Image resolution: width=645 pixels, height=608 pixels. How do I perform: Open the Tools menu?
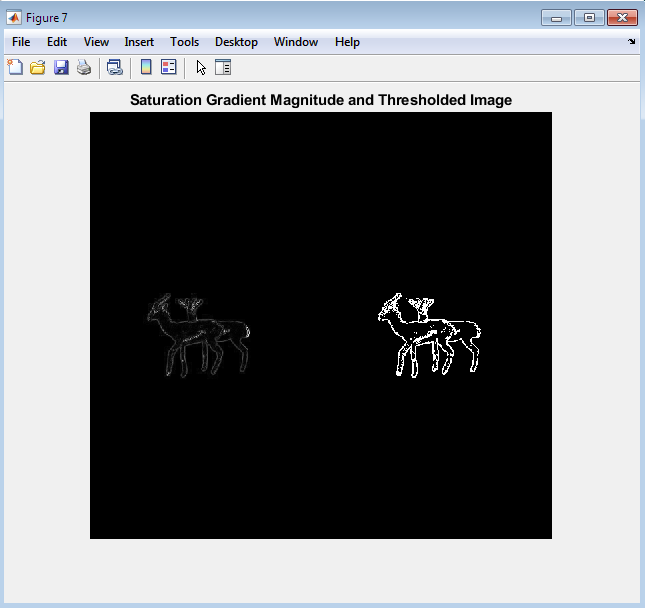tap(184, 42)
